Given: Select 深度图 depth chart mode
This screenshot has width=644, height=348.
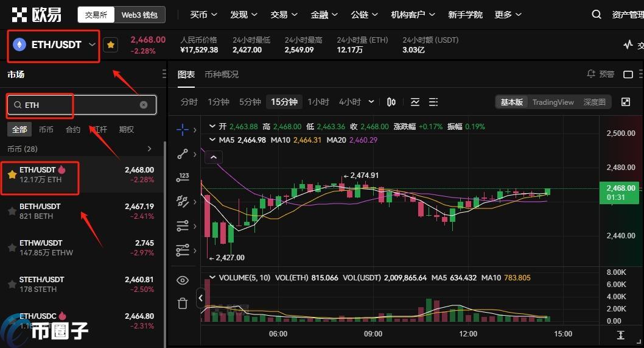Looking at the screenshot, I should [x=594, y=102].
